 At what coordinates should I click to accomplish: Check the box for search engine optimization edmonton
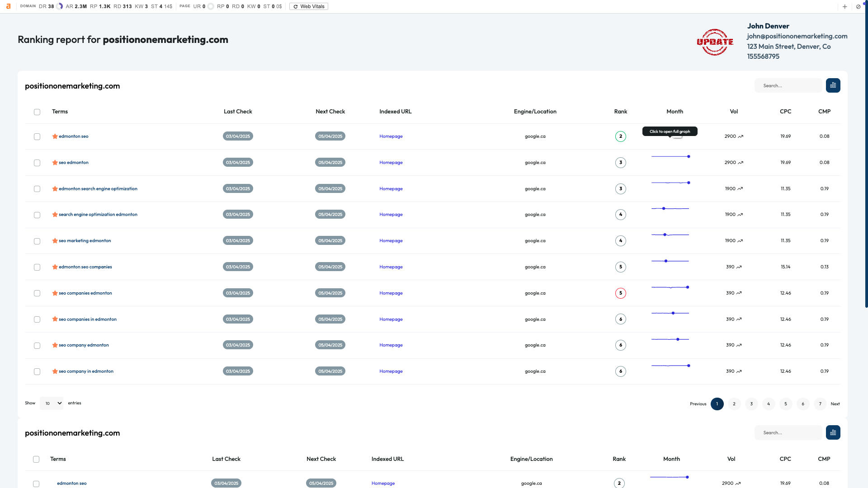point(37,215)
